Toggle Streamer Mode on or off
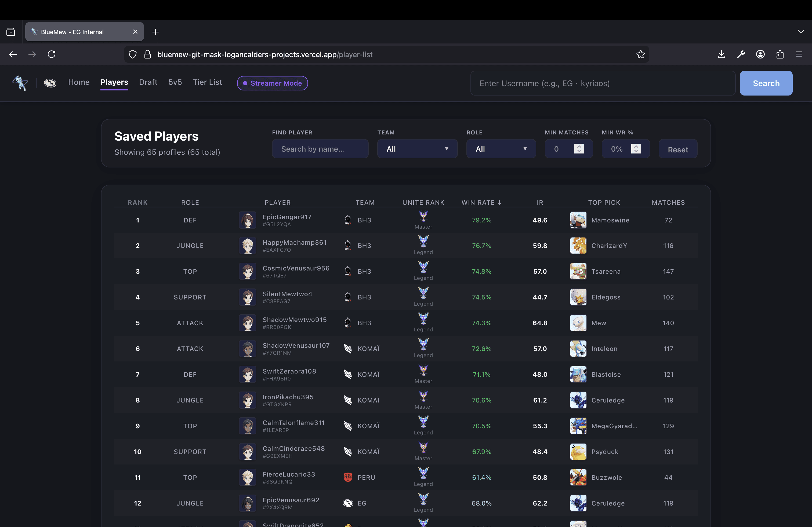The image size is (812, 527). click(272, 83)
